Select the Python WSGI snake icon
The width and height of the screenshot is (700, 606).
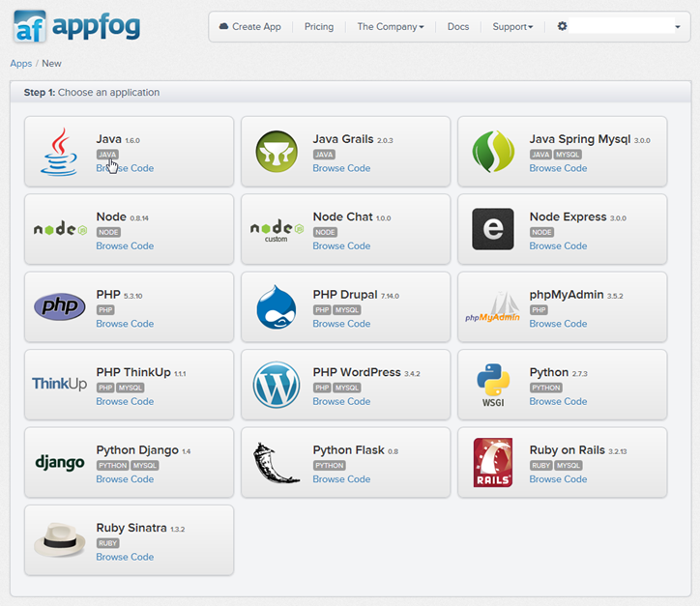point(493,385)
